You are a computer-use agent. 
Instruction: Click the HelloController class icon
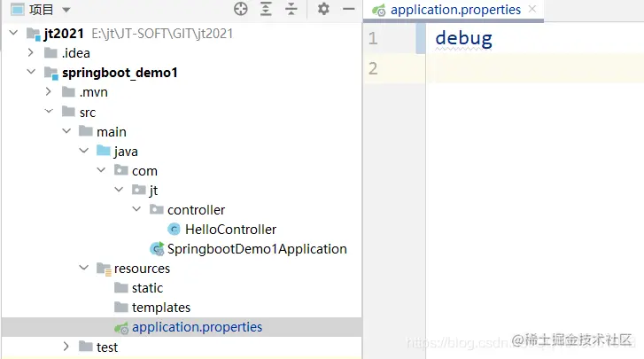click(175, 230)
